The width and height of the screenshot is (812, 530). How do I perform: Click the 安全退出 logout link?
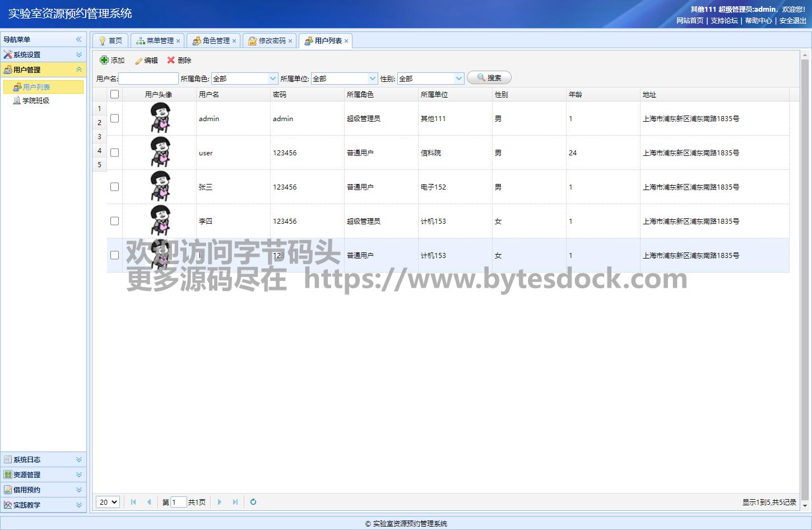tap(792, 21)
